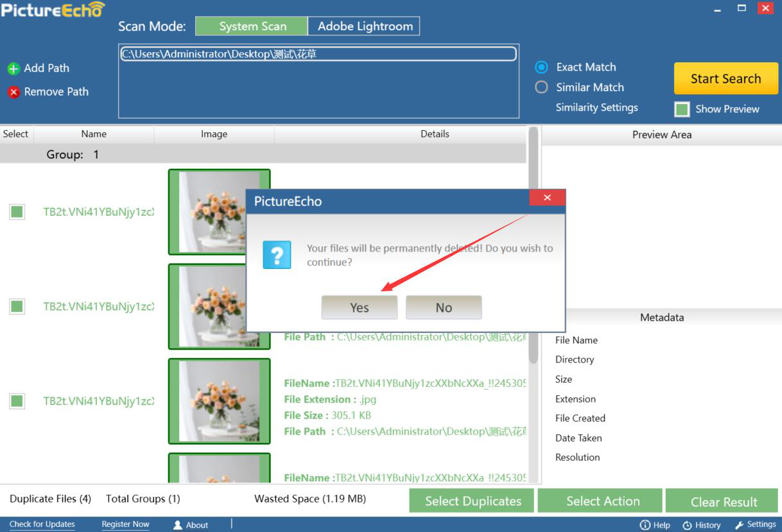Click the File Created metadata label
Screen dimensions: 782x532
coord(580,418)
